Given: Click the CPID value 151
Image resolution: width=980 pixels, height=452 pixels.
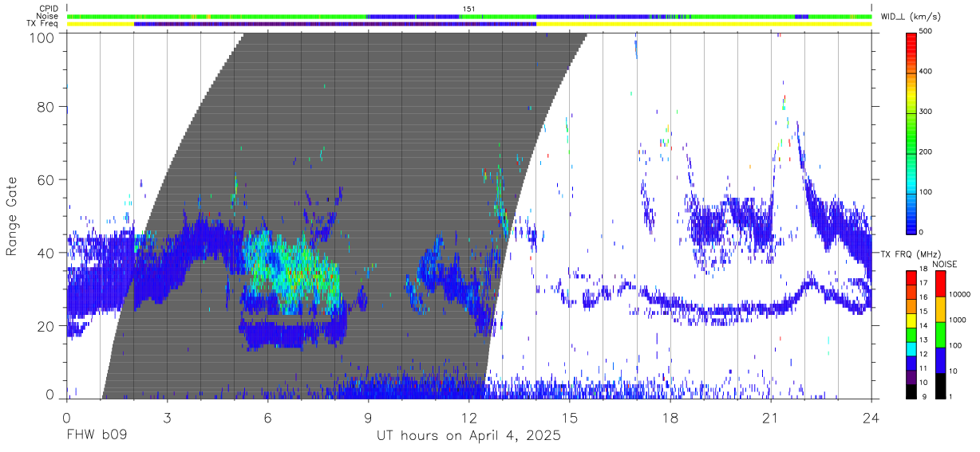Looking at the screenshot, I should pyautogui.click(x=468, y=9).
